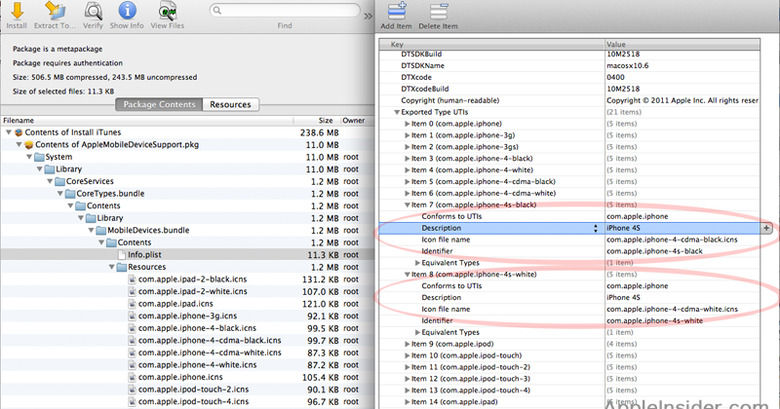Viewport: 780px width, 409px height.
Task: Click the Delete Item icon
Action: [x=438, y=11]
